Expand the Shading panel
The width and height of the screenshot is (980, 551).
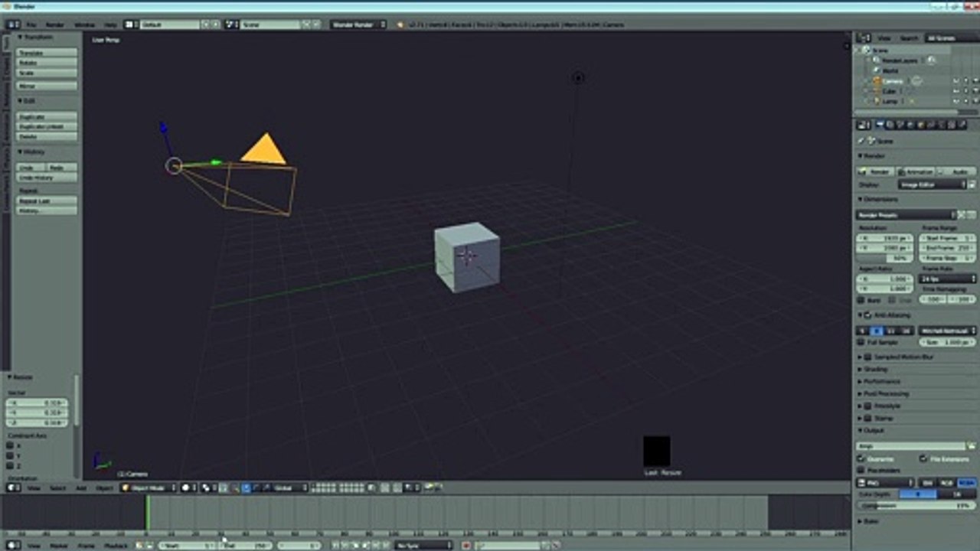coord(876,369)
